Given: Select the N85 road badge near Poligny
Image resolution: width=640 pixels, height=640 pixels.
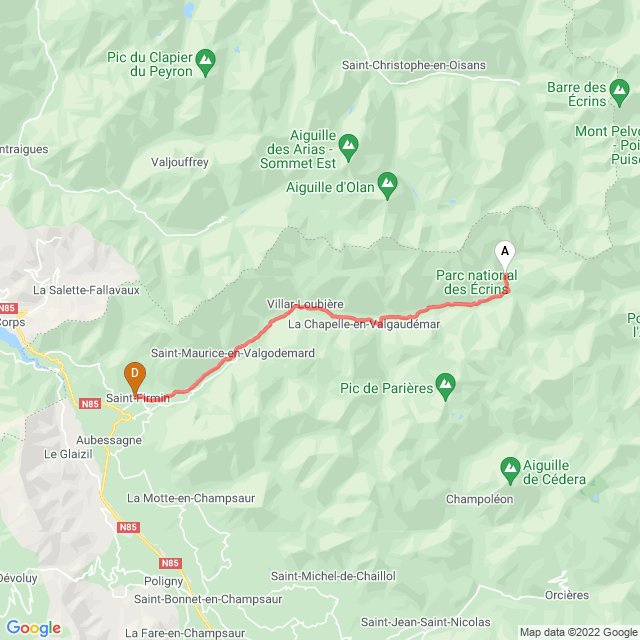Looking at the screenshot, I should click(x=170, y=563).
